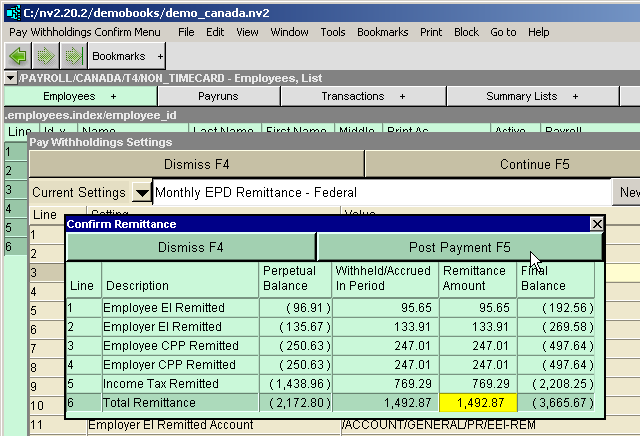Viewport: 640px width, 436px height.
Task: Switch to the Transactions tab
Action: (363, 96)
